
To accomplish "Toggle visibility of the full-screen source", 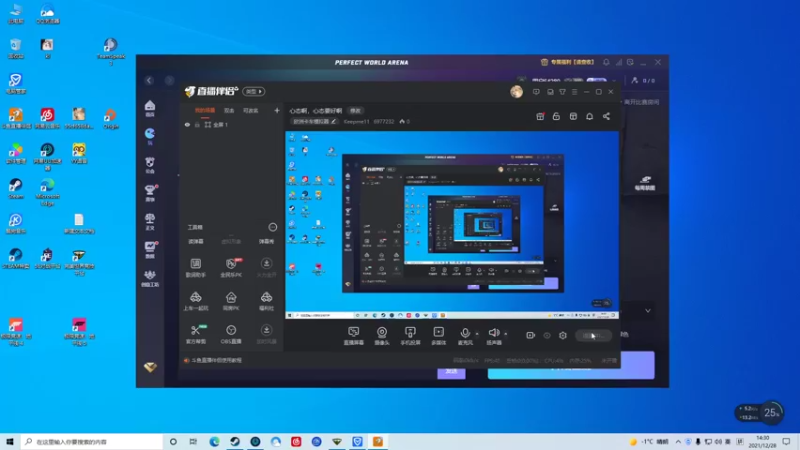I will coord(187,124).
